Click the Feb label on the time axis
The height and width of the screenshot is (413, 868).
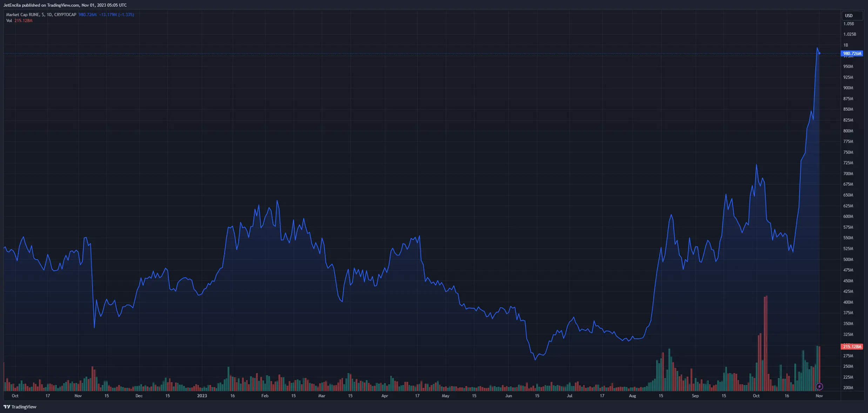tap(265, 396)
